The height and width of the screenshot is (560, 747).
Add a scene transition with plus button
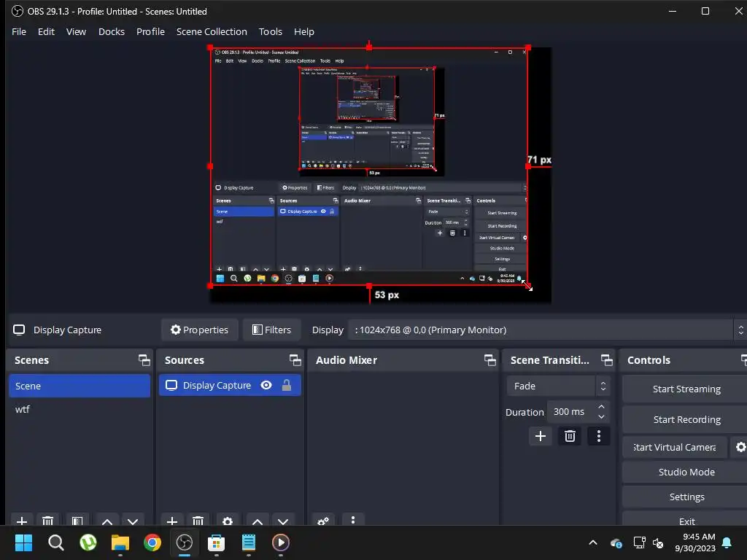click(541, 436)
